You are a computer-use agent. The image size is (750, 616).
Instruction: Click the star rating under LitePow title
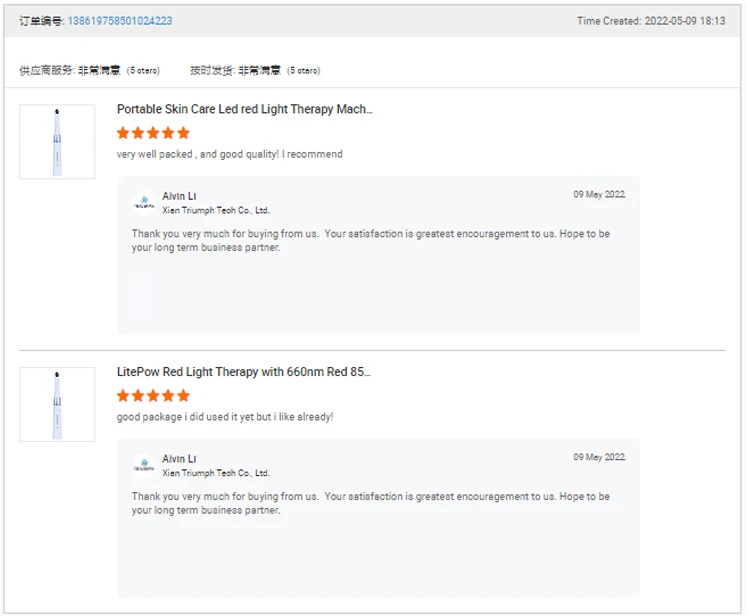tap(153, 395)
